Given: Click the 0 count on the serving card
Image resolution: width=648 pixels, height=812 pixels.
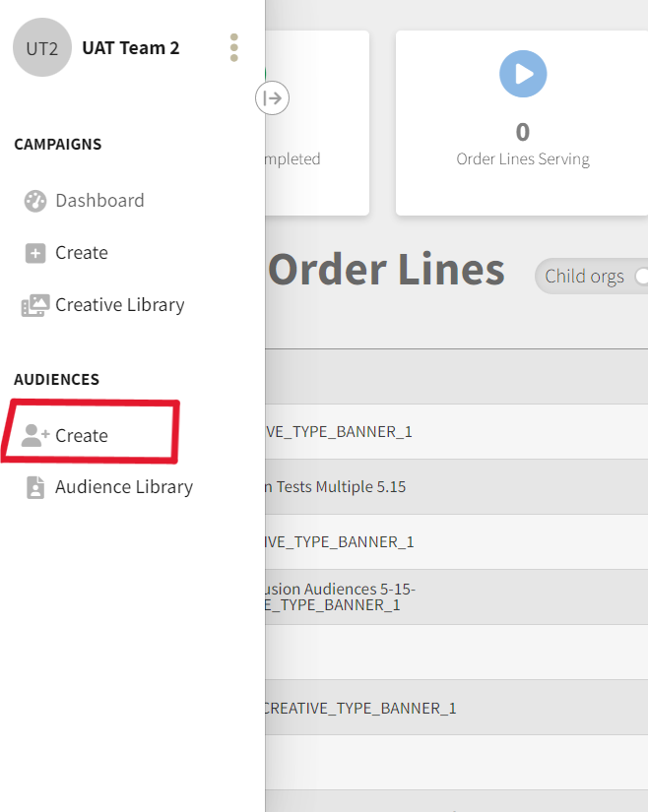Looking at the screenshot, I should click(x=523, y=132).
